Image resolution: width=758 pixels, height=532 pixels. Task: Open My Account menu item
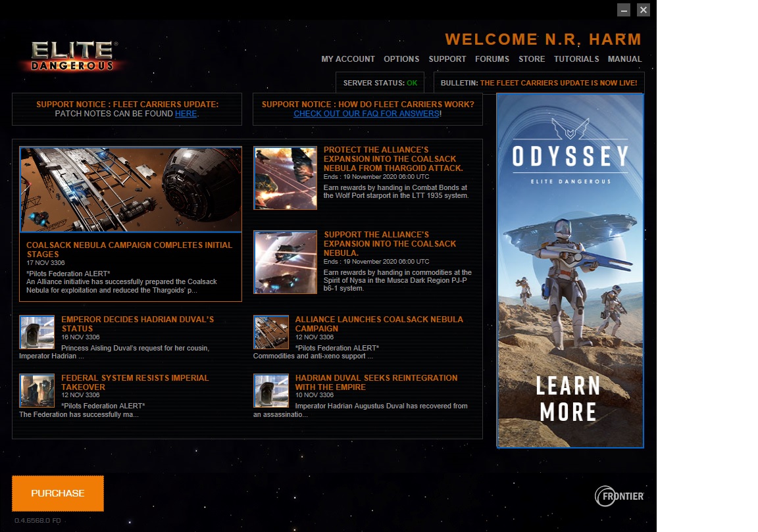[348, 59]
